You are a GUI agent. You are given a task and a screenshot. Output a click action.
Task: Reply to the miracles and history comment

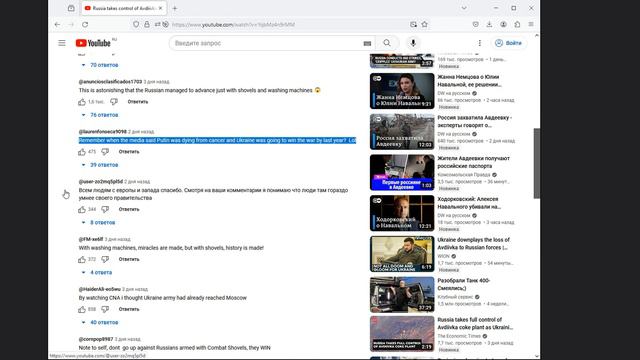tap(129, 260)
